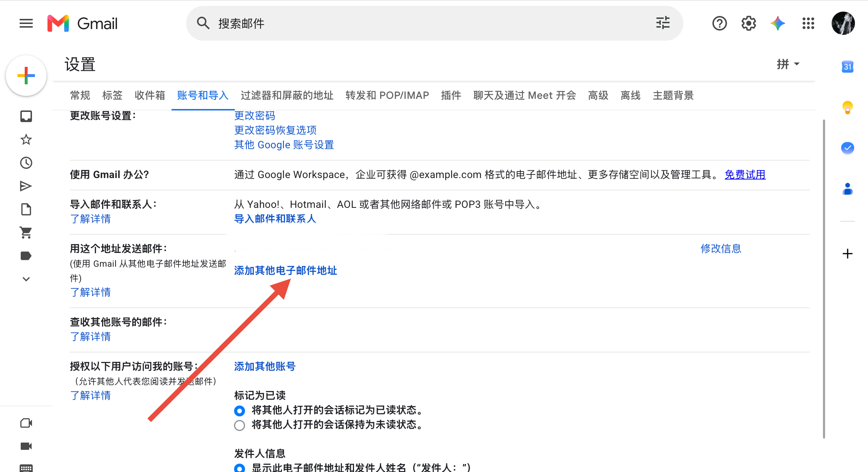Open Starred mail sidebar icon
This screenshot has width=868, height=472.
[26, 140]
